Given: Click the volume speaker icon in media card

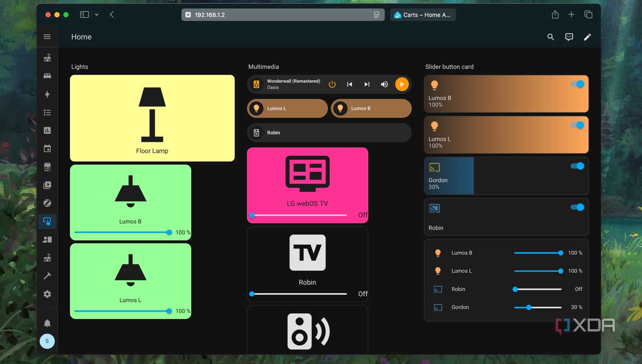Looking at the screenshot, I should (x=384, y=84).
